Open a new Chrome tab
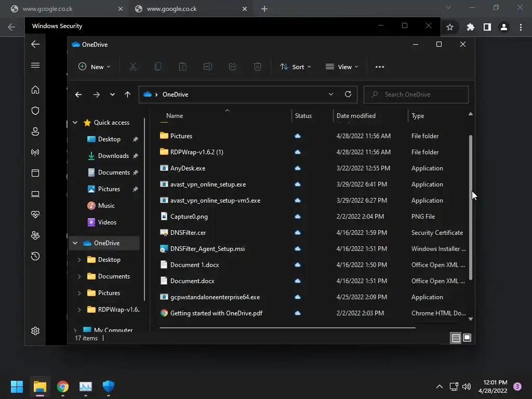This screenshot has width=532, height=399. tap(264, 9)
